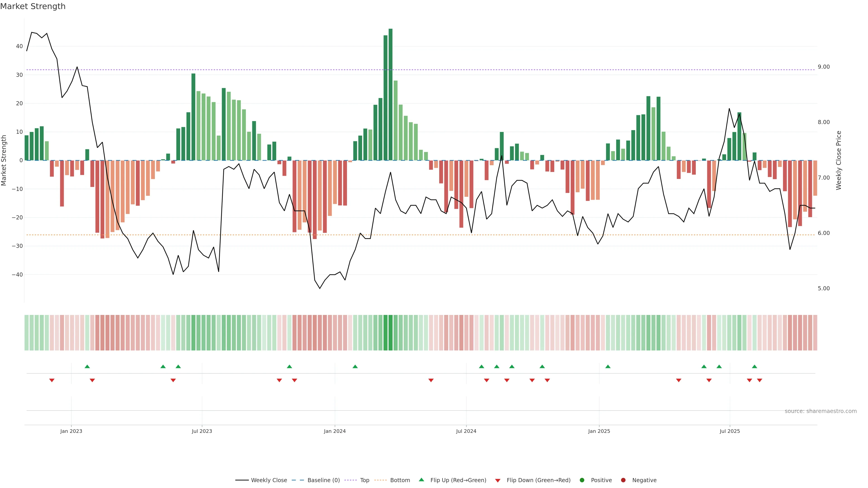Click the first green flip-up triangle after Jan 2023

[x=87, y=366]
